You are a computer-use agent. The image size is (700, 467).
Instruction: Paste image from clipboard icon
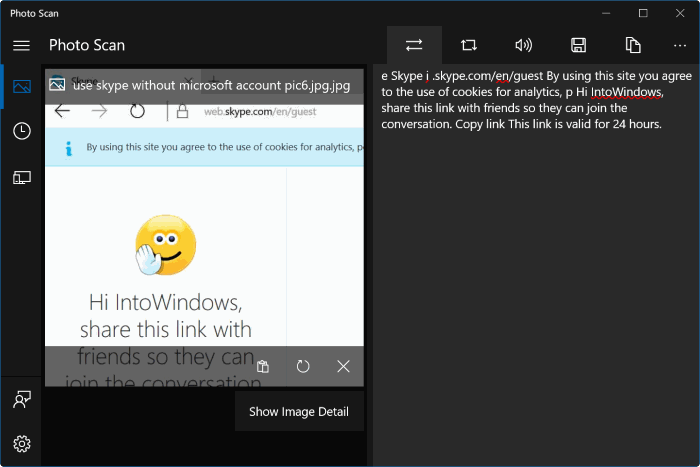tap(263, 367)
